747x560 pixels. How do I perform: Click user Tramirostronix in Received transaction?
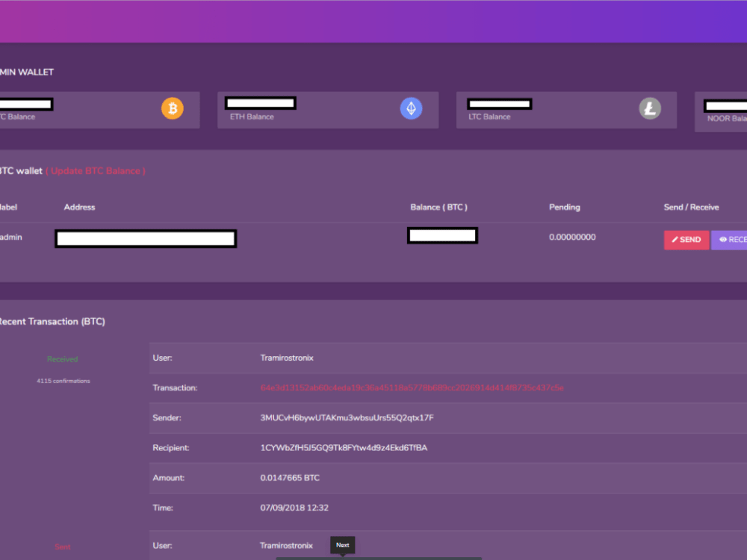pyautogui.click(x=287, y=358)
